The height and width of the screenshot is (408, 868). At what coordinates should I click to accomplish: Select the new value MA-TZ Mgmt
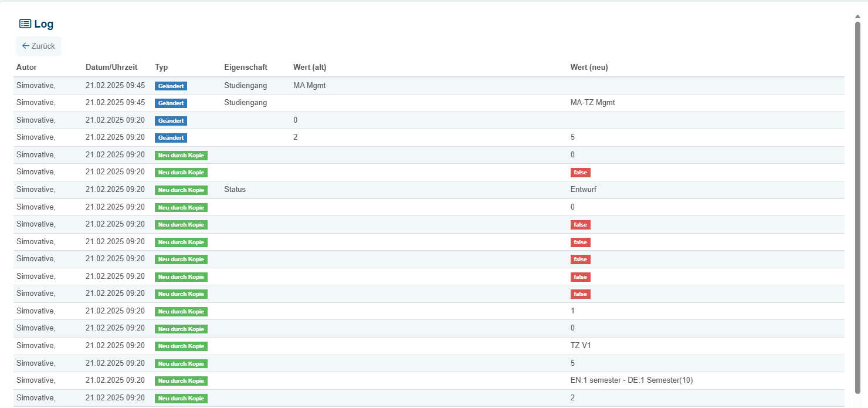592,103
